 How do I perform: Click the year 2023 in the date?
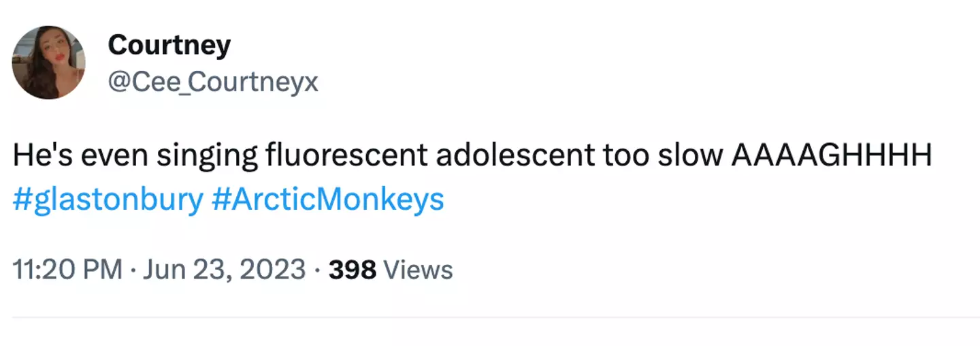coord(272,270)
